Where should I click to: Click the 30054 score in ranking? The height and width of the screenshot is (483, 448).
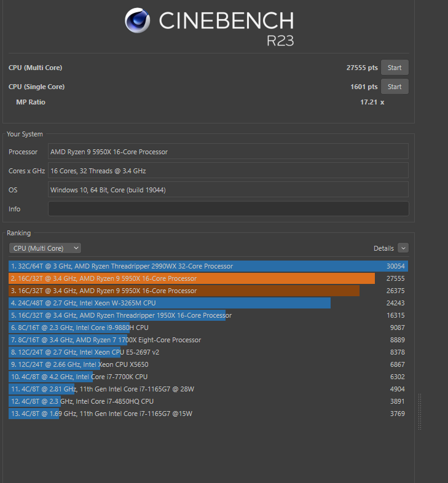(396, 266)
